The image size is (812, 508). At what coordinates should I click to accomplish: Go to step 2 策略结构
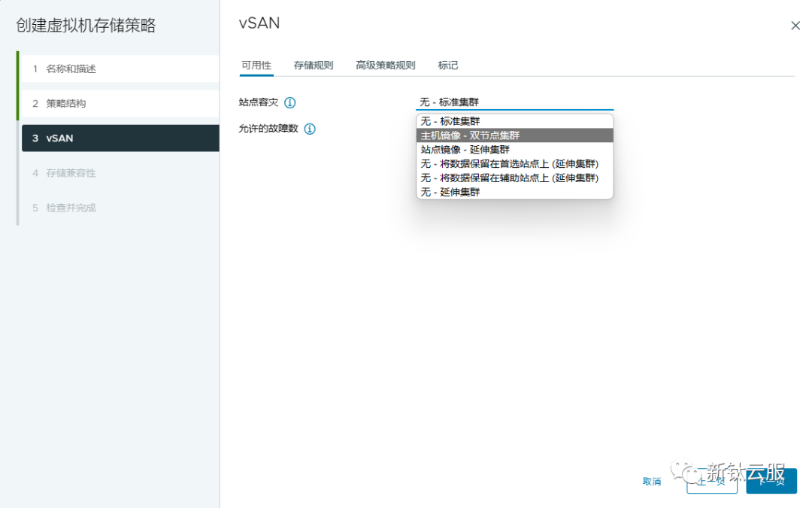click(71, 103)
